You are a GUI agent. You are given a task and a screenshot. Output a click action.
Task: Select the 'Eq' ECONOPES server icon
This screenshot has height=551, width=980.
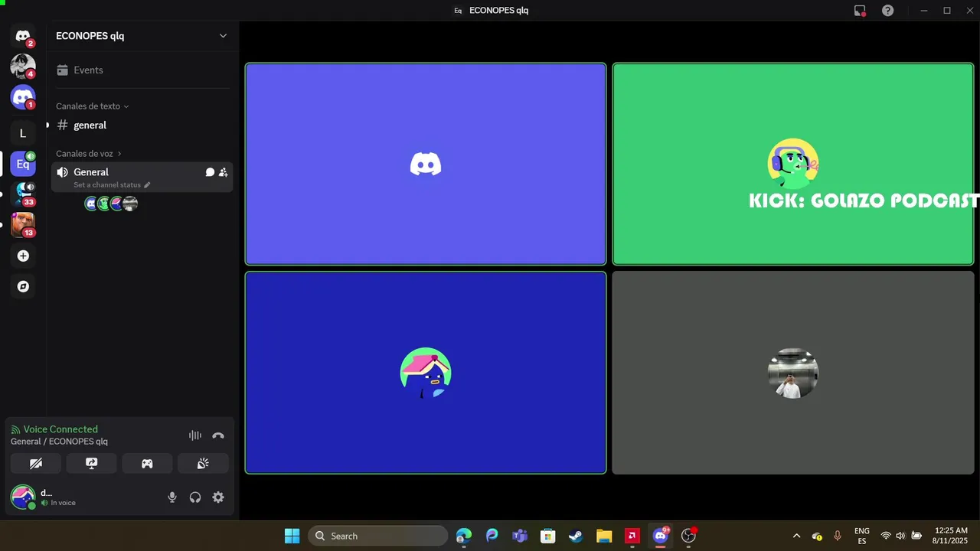coord(23,164)
